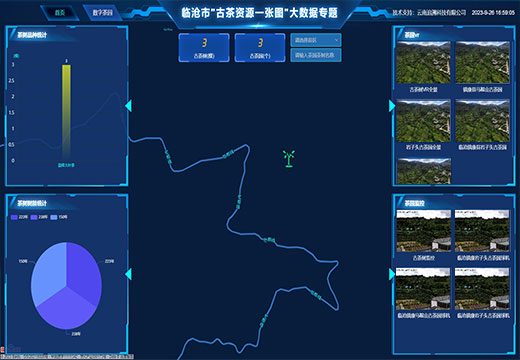The image size is (520, 360).
Task: Collapse the tree age pie chart panel arrow
Action: pyautogui.click(x=128, y=274)
